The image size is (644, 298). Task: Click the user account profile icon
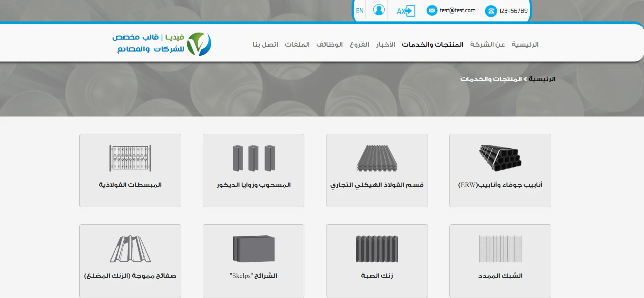pyautogui.click(x=378, y=10)
